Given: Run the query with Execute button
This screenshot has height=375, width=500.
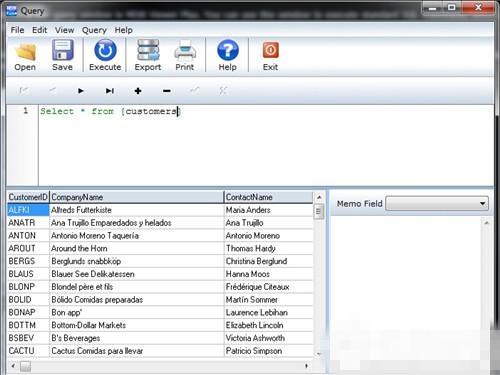Looking at the screenshot, I should pos(105,55).
